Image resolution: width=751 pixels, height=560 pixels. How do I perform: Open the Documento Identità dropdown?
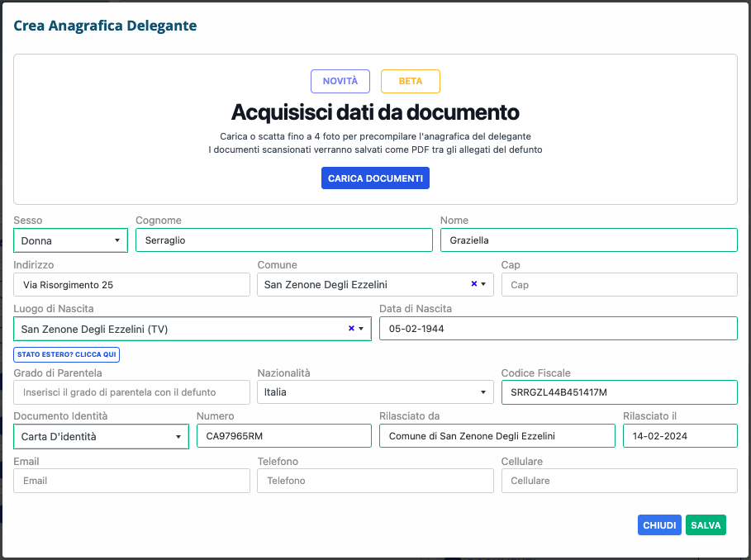coord(101,437)
